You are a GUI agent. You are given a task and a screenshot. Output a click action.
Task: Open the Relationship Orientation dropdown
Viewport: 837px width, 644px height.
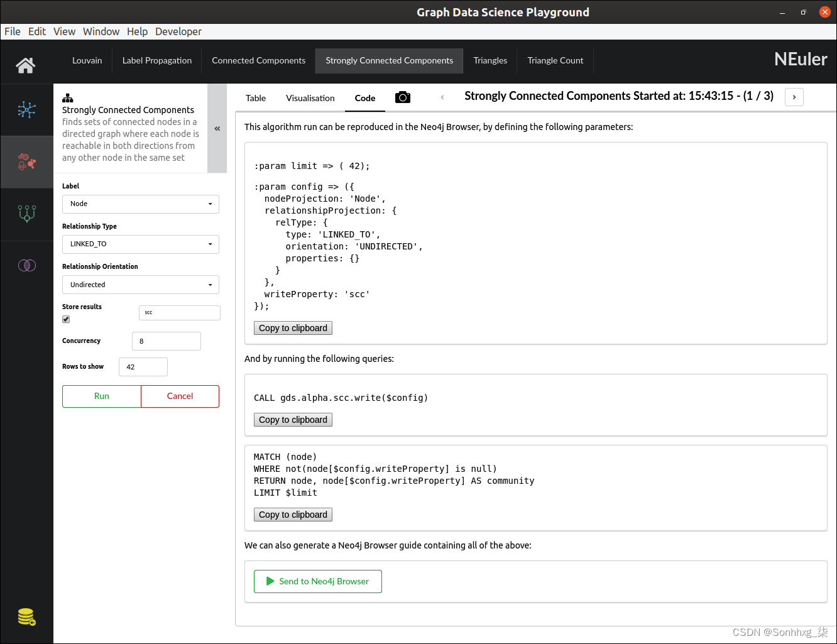click(x=141, y=285)
